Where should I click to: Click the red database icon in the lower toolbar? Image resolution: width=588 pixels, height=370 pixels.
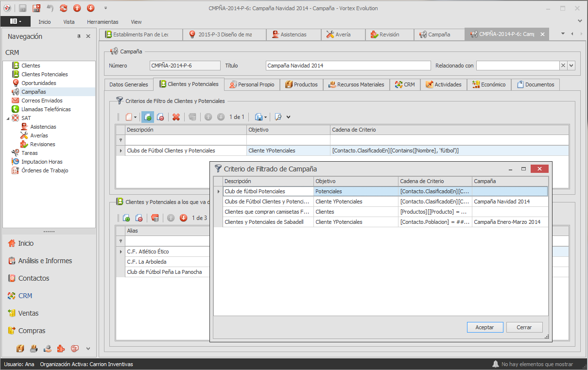[155, 218]
